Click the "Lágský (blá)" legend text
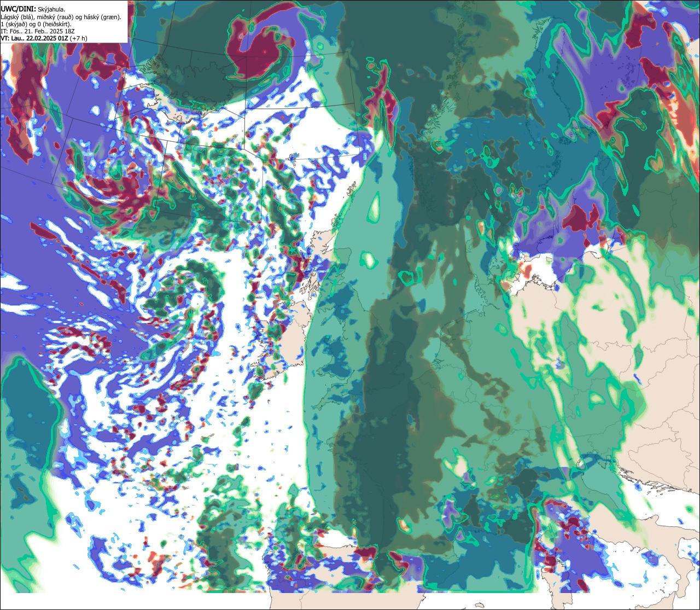Screen dimensions: 700x610 coord(17,18)
